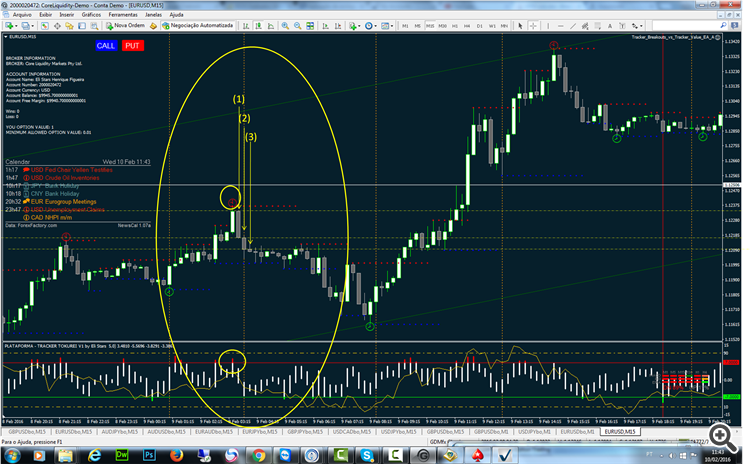Expand the indicators dropdown arrow
The image size is (750, 464).
(x=359, y=26)
